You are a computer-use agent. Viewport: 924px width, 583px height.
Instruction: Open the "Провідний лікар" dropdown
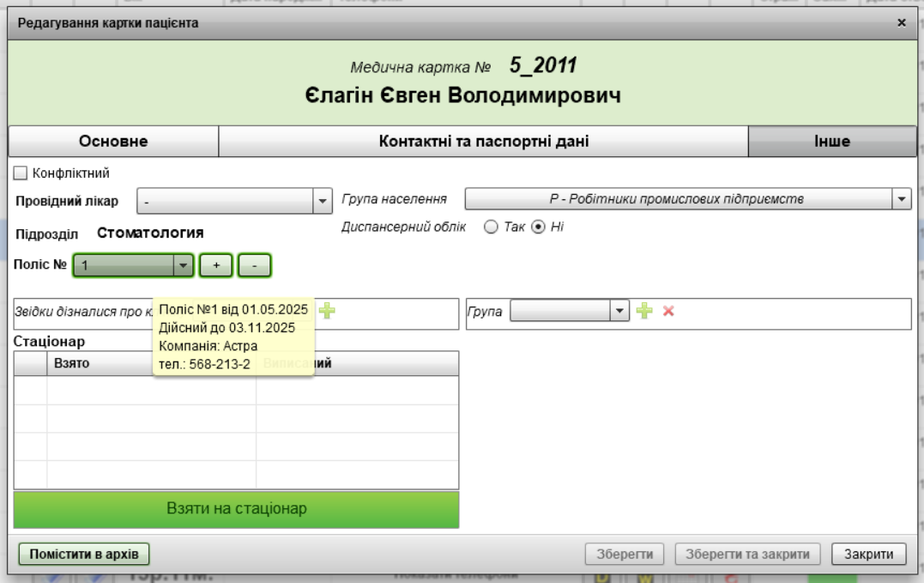[323, 201]
